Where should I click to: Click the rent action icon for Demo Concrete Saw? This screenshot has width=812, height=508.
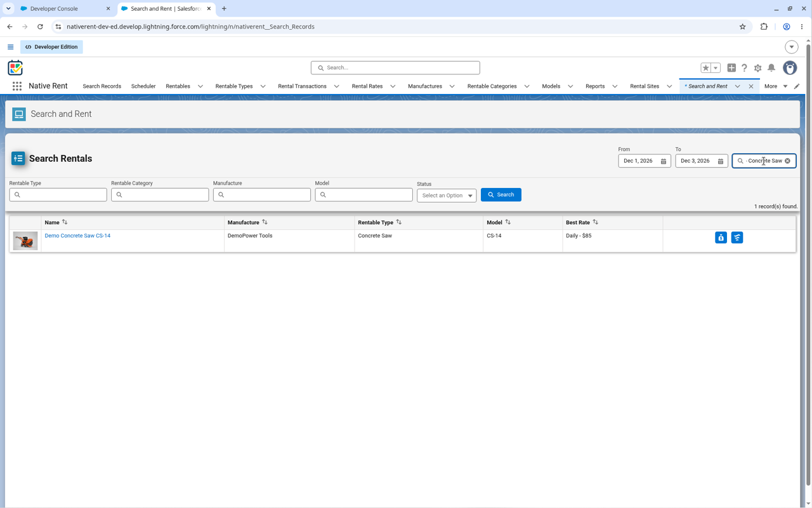pyautogui.click(x=721, y=237)
